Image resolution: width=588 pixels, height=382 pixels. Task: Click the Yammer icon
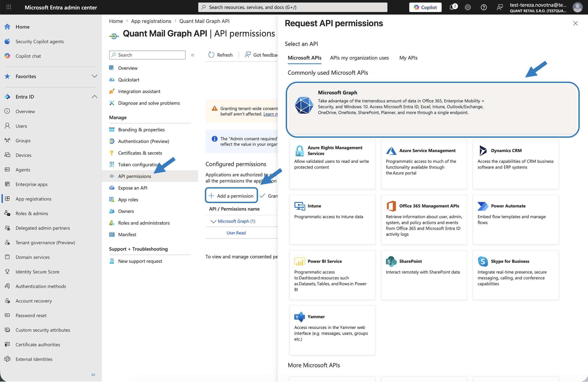[x=300, y=317]
